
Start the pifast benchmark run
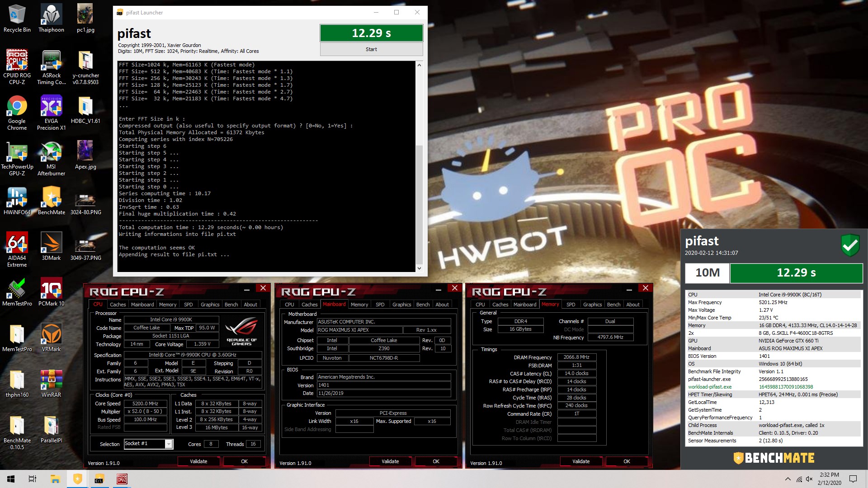tap(371, 49)
